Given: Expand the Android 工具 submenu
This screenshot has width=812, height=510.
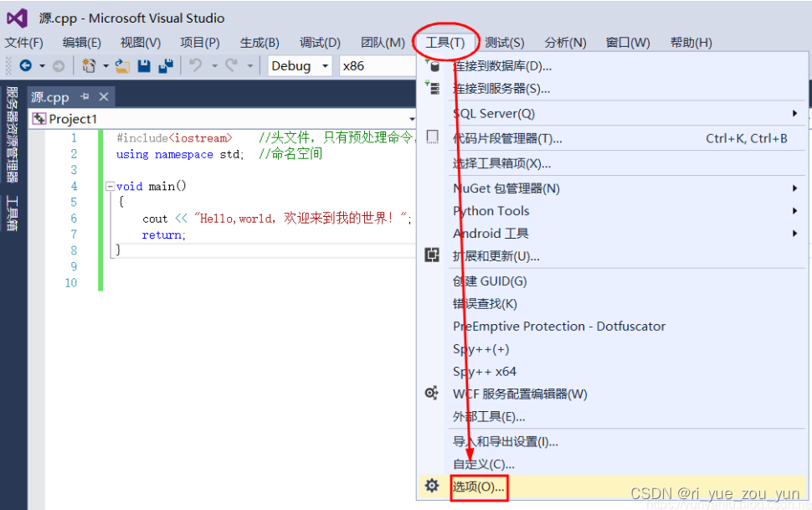Looking at the screenshot, I should coord(794,234).
